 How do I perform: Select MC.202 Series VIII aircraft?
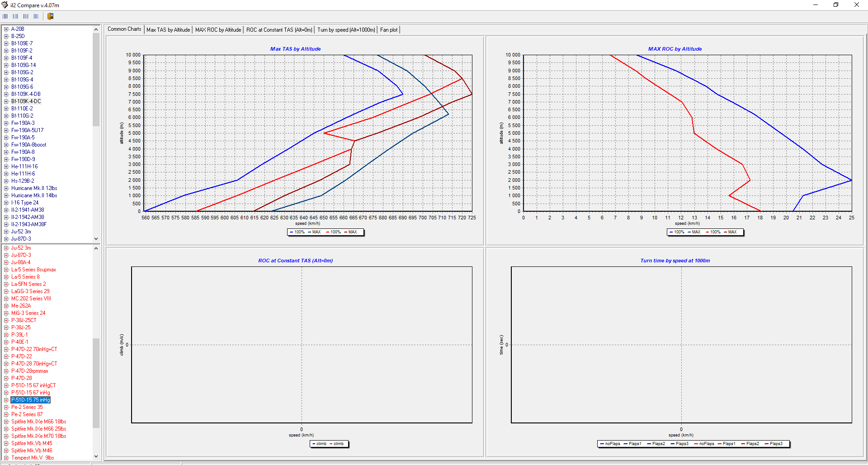[31, 299]
